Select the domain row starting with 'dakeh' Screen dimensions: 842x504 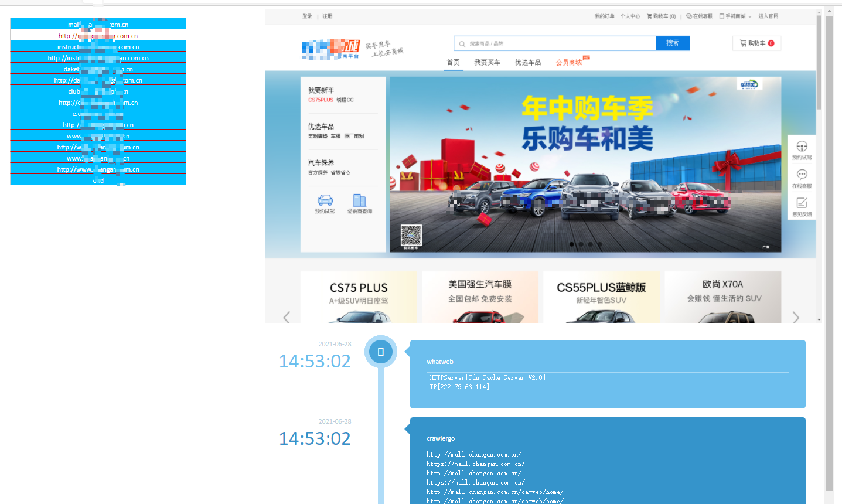coord(98,69)
